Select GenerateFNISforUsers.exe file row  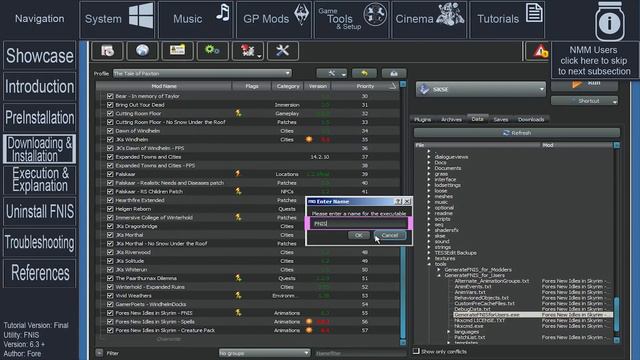coord(533,315)
